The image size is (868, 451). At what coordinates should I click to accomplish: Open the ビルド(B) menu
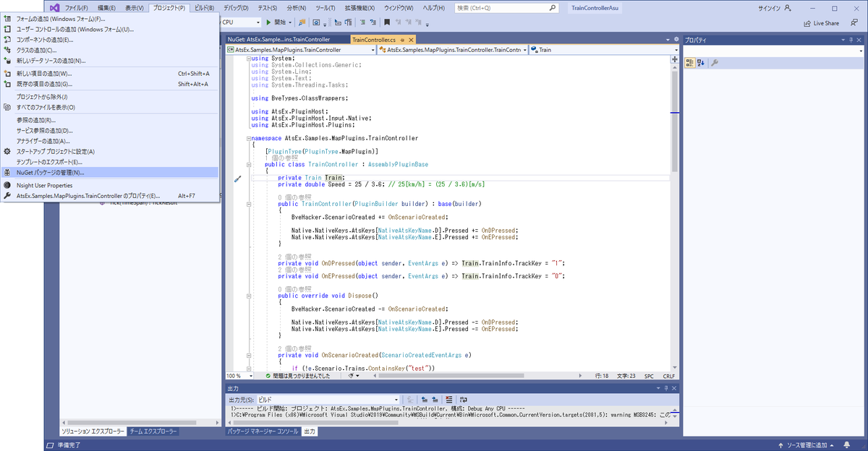tap(205, 7)
